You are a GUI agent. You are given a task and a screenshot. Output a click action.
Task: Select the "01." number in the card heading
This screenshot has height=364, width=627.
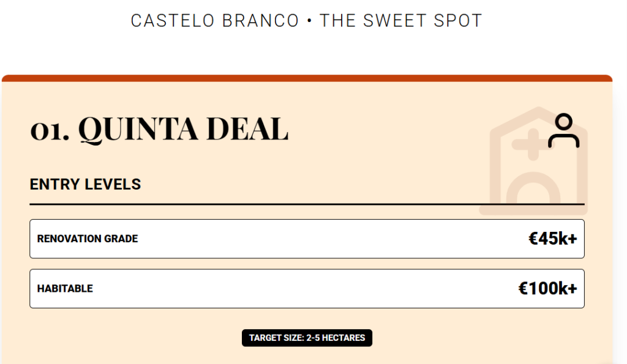(x=50, y=130)
